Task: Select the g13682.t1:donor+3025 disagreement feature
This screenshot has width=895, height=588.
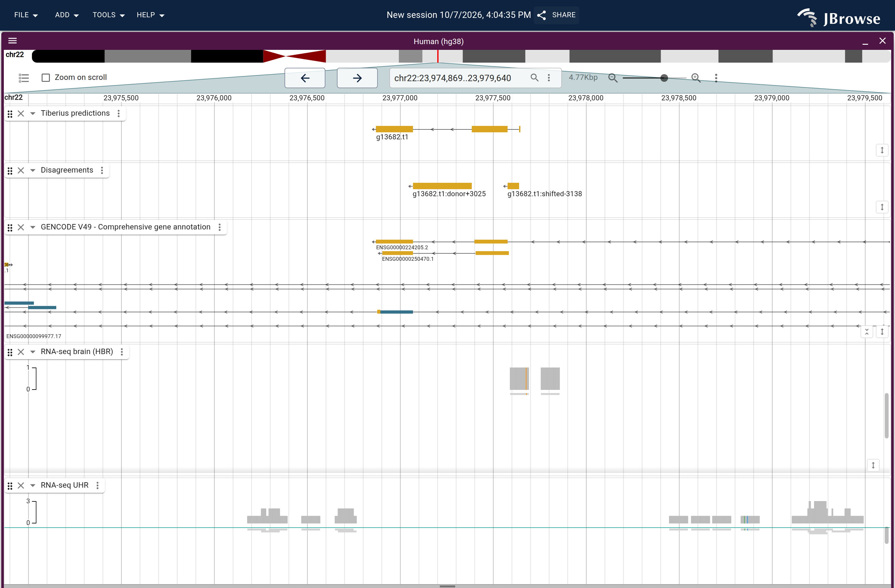Action: pos(442,186)
